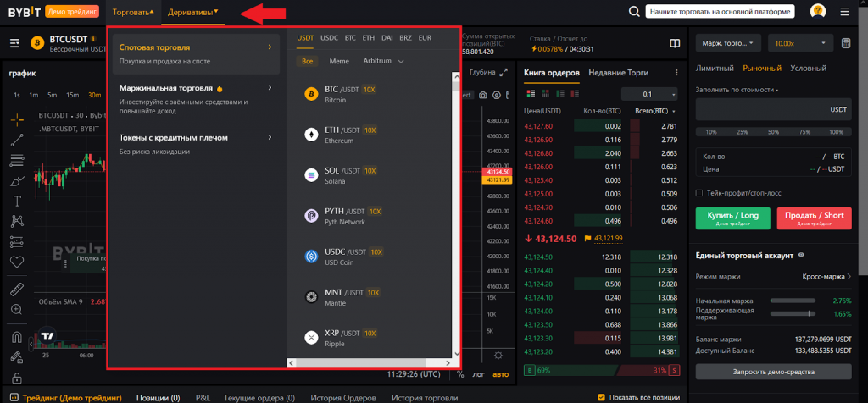Click the Запросить демо-средства button

(x=772, y=372)
